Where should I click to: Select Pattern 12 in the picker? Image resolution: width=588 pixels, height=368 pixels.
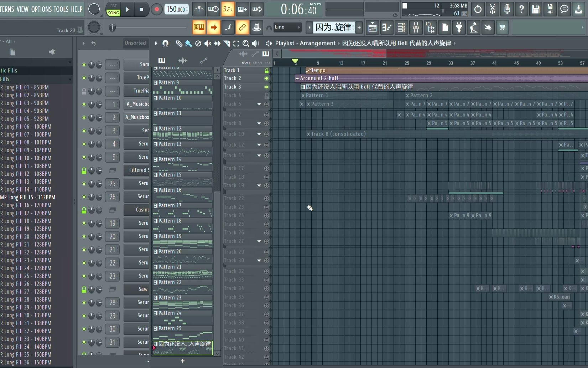coord(183,132)
